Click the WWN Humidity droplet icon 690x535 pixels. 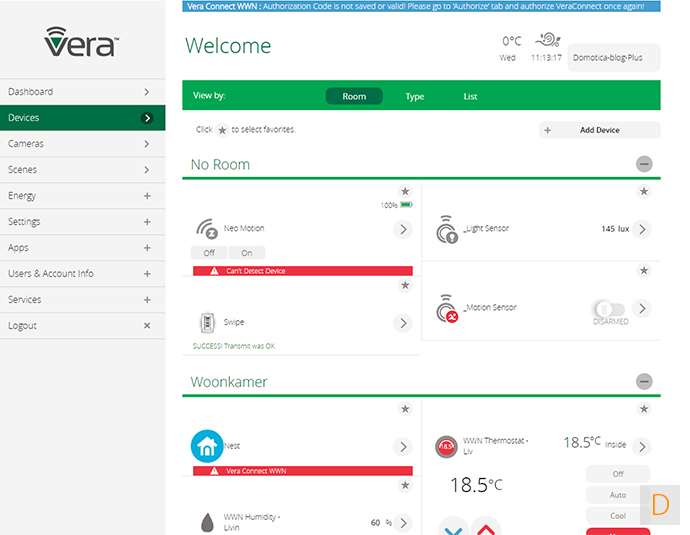tap(205, 521)
